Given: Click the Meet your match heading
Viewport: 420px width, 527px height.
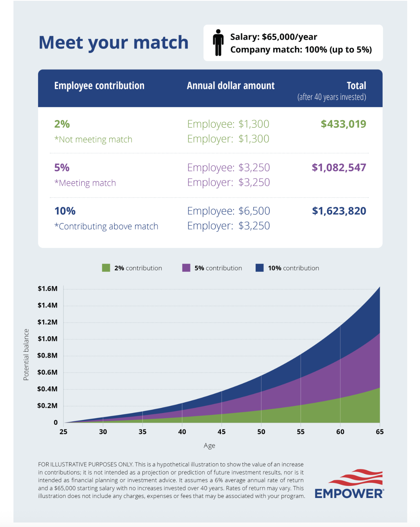Looking at the screenshot, I should point(114,42).
